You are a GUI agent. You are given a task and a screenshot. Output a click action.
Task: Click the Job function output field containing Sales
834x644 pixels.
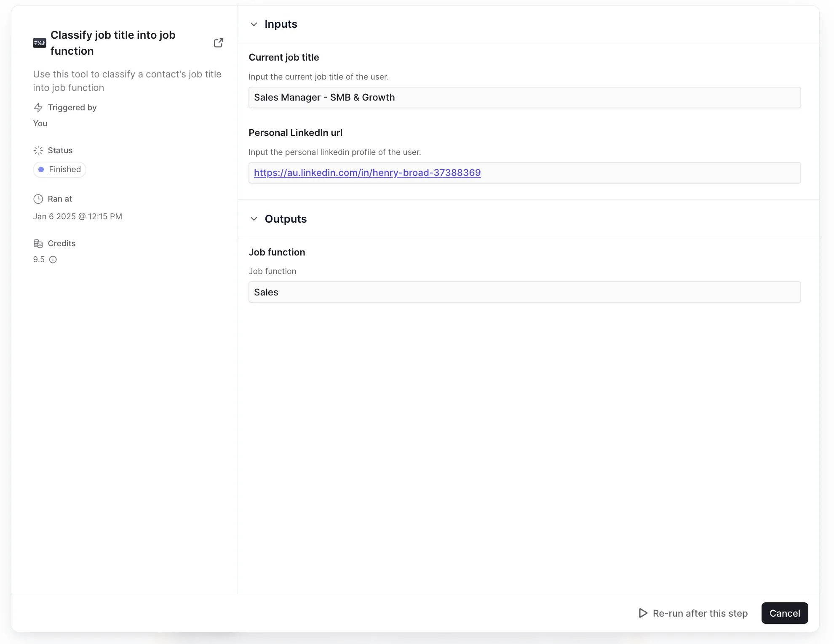click(x=524, y=292)
